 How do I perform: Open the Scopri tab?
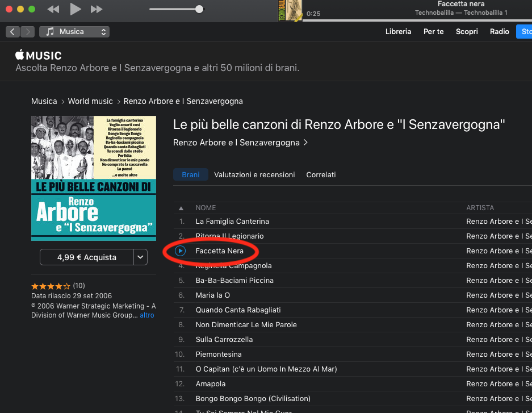pos(467,32)
